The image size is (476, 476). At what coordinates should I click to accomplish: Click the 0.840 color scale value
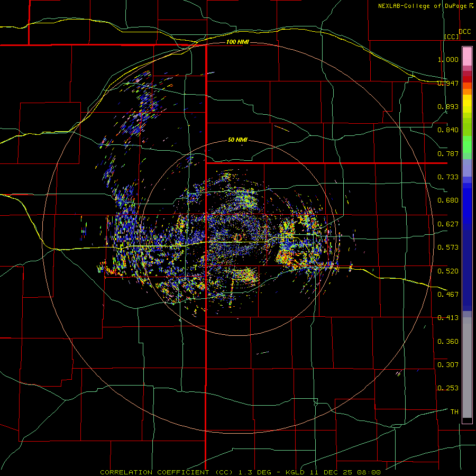[x=448, y=130]
